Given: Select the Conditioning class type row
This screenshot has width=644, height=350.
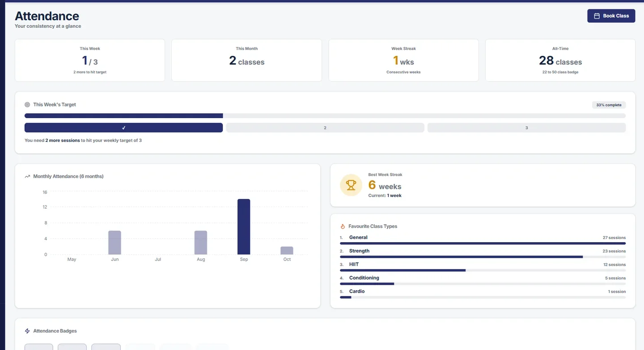Looking at the screenshot, I should 483,280.
